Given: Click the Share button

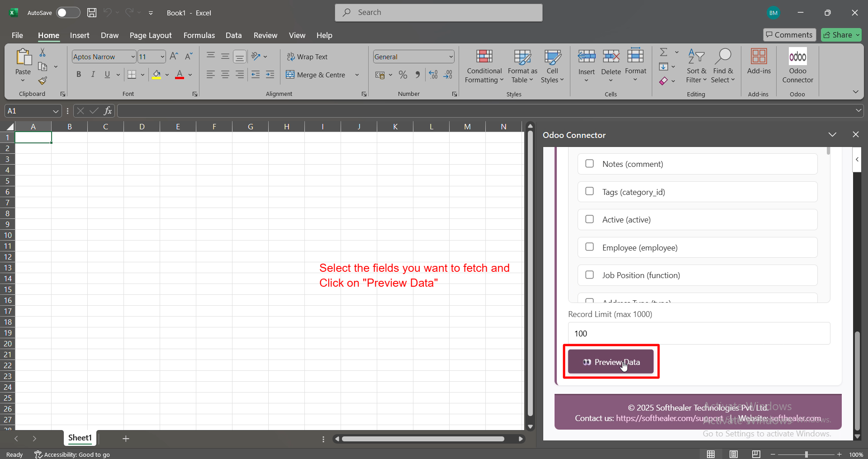Looking at the screenshot, I should (841, 35).
